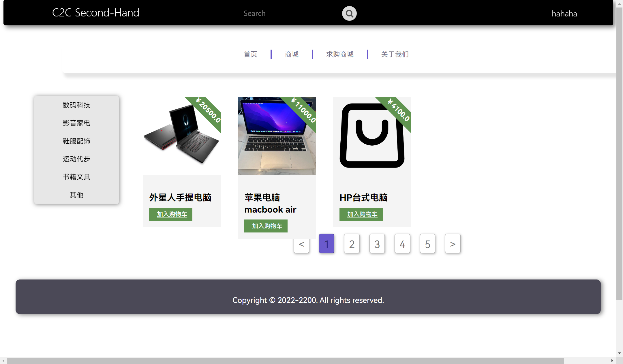Select the 鞋服配饰 category

[76, 141]
